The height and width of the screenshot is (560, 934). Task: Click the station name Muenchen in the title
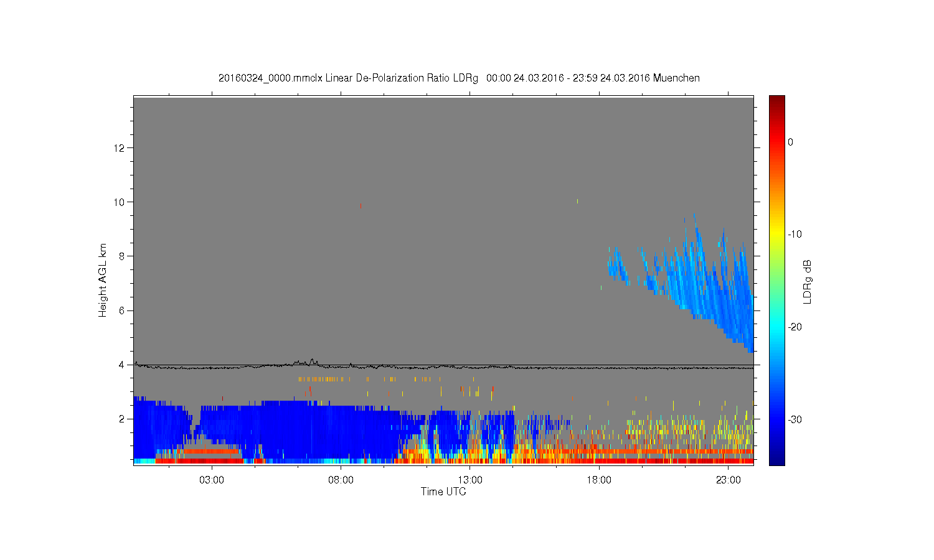tap(676, 78)
